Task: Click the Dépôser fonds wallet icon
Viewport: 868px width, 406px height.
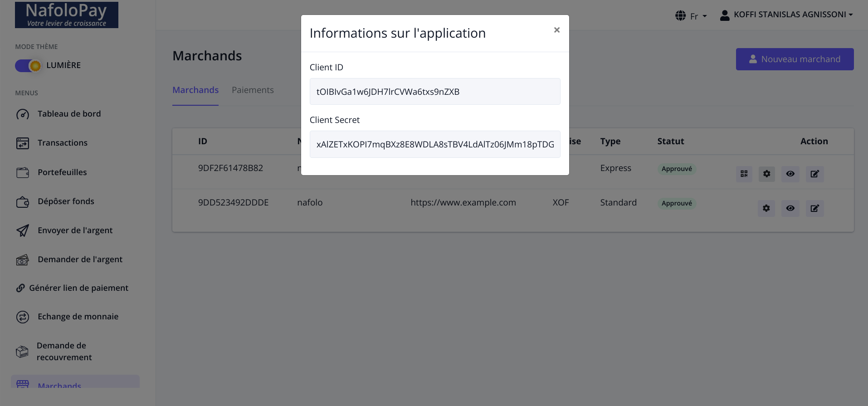Action: (23, 202)
